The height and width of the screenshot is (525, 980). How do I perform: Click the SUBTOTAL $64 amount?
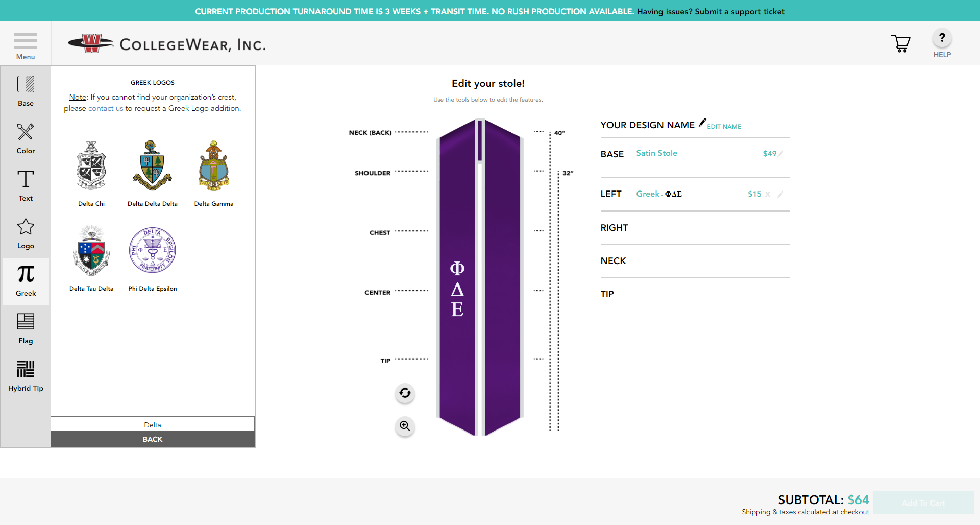coord(858,500)
